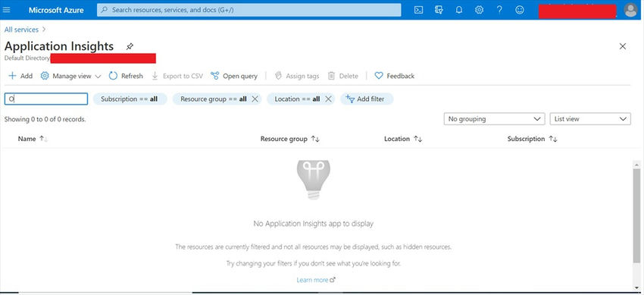644x295 pixels.
Task: Go to the All services breadcrumb
Action: [21, 30]
